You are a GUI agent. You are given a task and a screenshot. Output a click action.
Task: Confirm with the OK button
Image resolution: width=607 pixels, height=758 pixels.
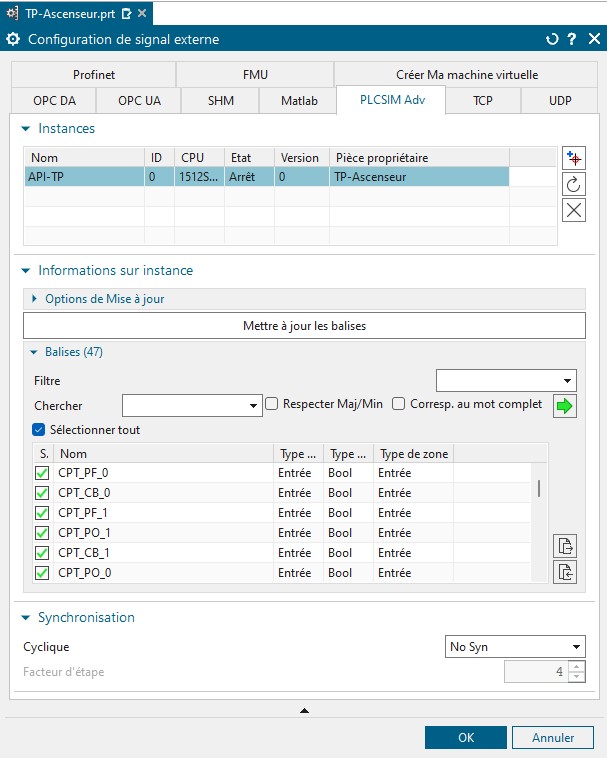click(x=466, y=738)
